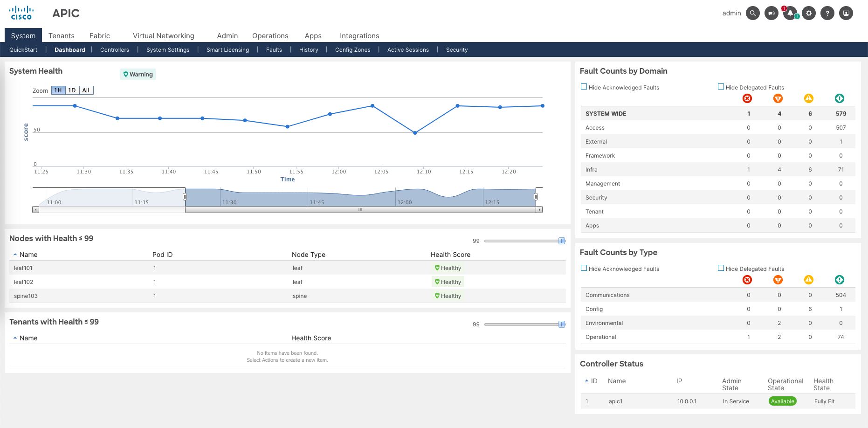Viewport: 868px width, 428px height.
Task: Set chart zoom to 1D
Action: 72,90
